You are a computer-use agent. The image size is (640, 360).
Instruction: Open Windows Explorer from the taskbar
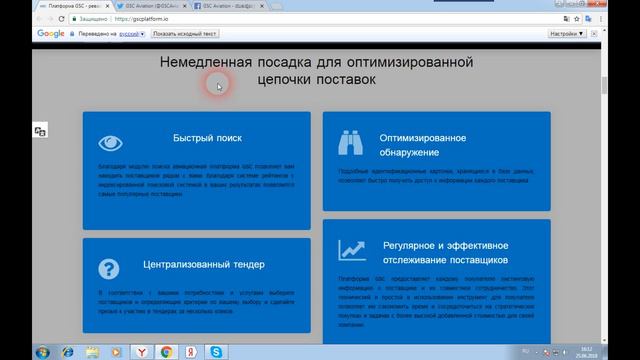92,352
